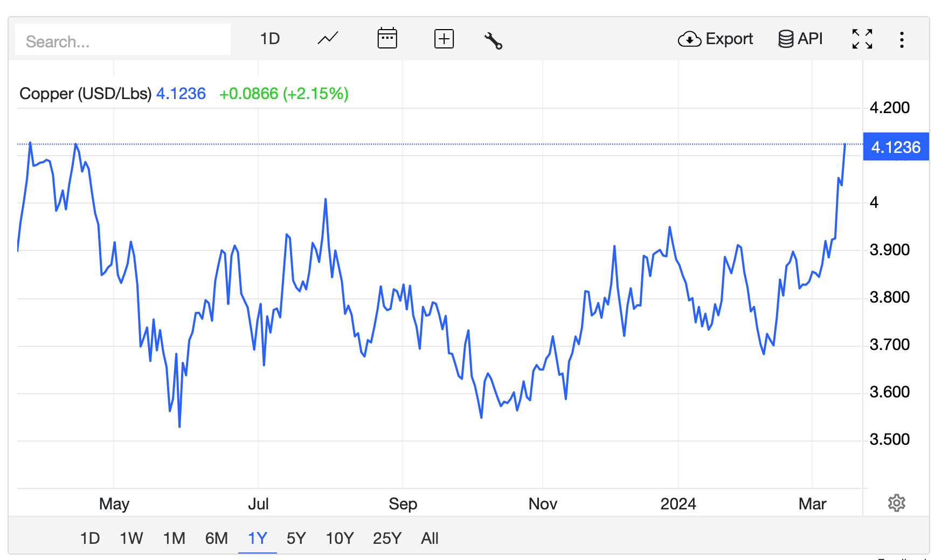
Task: Click the 3.500 y-axis label
Action: [x=890, y=439]
